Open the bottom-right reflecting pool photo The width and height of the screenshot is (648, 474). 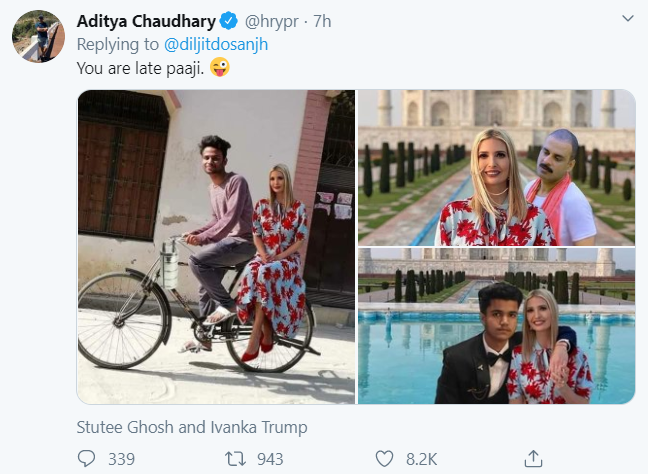[496, 326]
